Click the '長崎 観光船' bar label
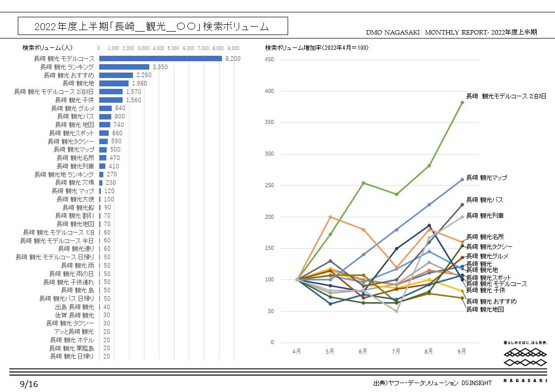Viewport: 555px width, 392px height. point(79,207)
